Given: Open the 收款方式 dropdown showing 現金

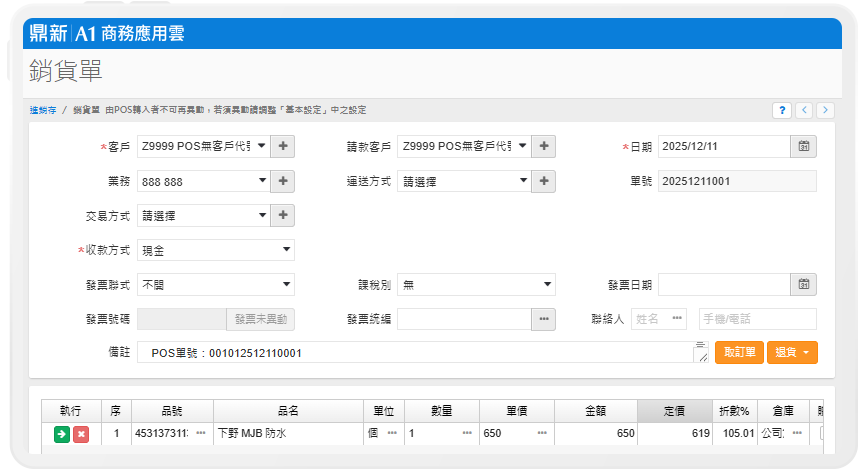Looking at the screenshot, I should [x=215, y=250].
